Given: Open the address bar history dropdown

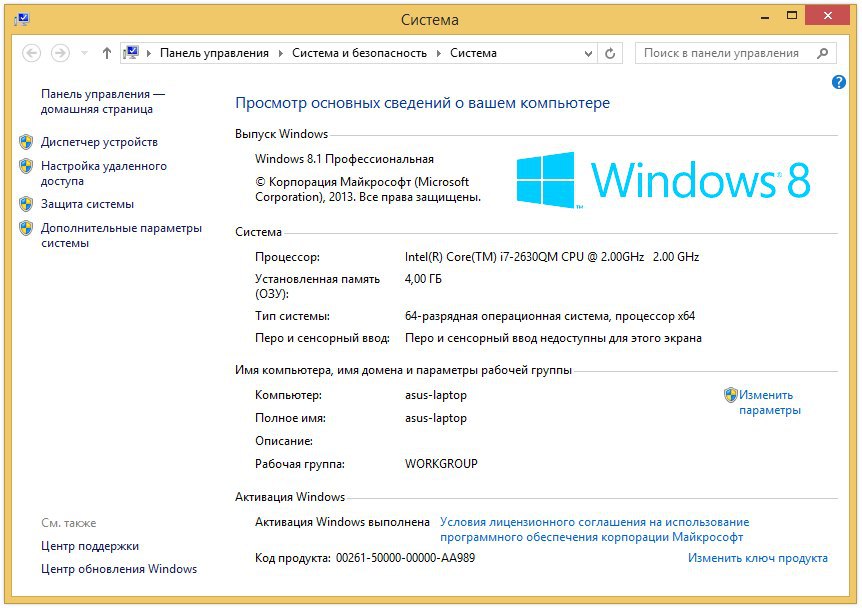Looking at the screenshot, I should click(x=588, y=53).
